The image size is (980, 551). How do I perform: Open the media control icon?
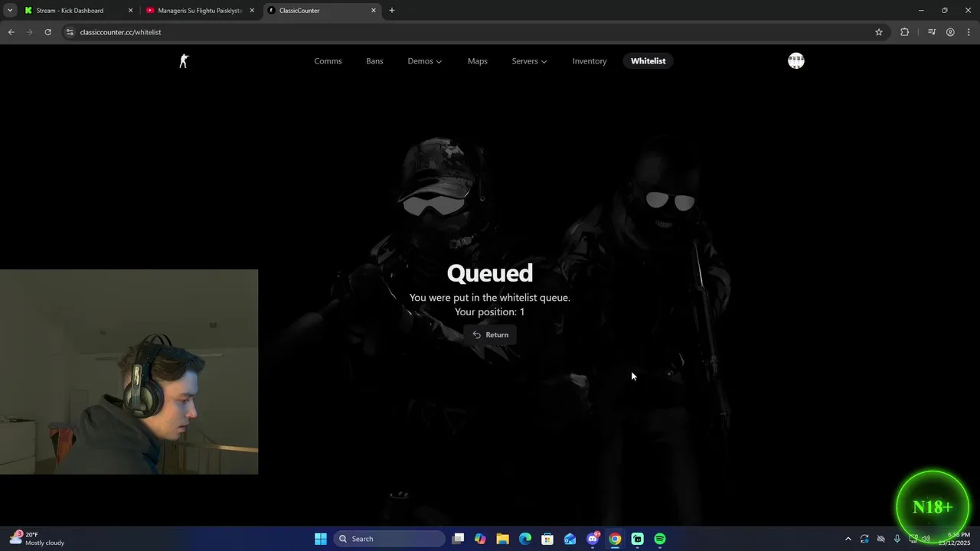932,32
